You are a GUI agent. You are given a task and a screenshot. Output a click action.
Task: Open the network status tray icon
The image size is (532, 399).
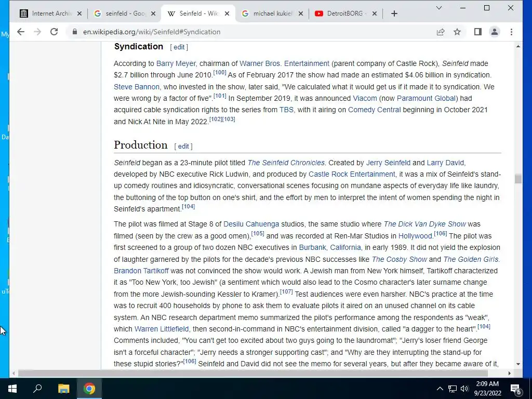pos(453,389)
